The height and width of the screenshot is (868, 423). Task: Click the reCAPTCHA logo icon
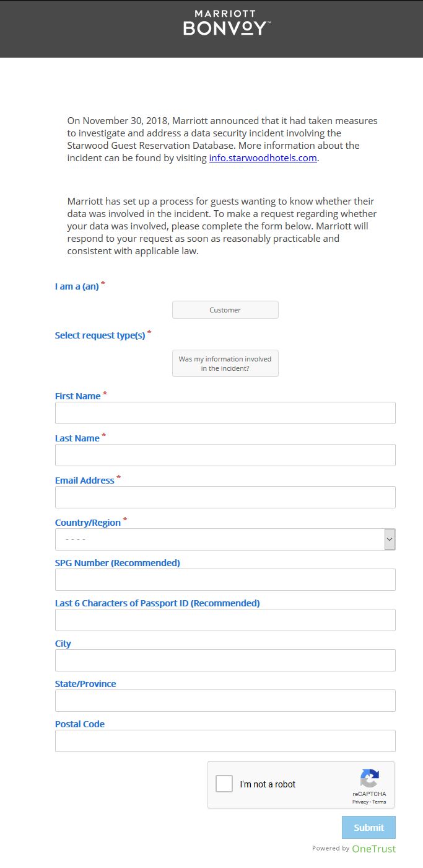tap(369, 779)
